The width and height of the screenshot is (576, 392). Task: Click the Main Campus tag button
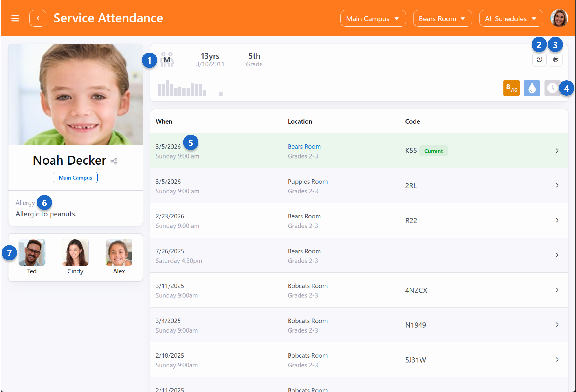pyautogui.click(x=75, y=178)
